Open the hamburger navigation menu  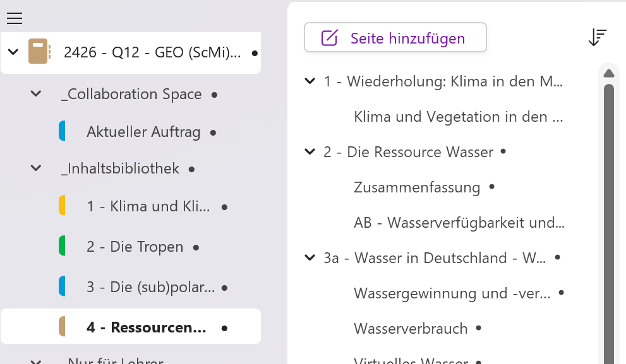point(14,18)
